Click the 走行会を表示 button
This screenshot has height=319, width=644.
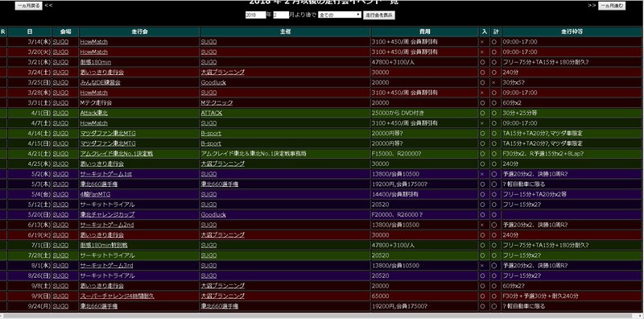[x=379, y=14]
